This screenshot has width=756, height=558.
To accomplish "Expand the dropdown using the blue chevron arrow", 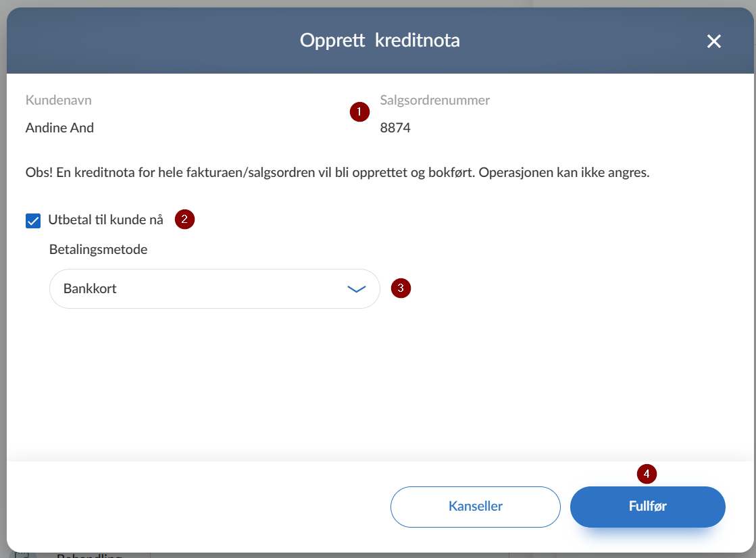I will click(x=356, y=289).
